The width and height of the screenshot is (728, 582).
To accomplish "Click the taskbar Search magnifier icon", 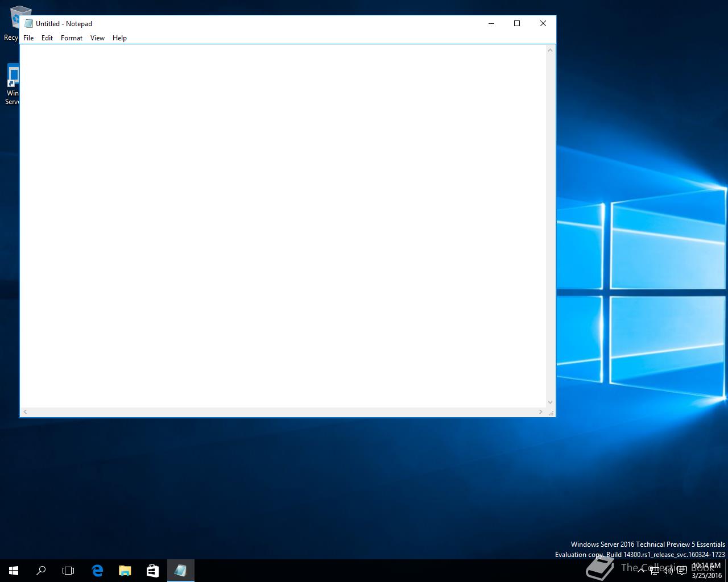I will 41,571.
